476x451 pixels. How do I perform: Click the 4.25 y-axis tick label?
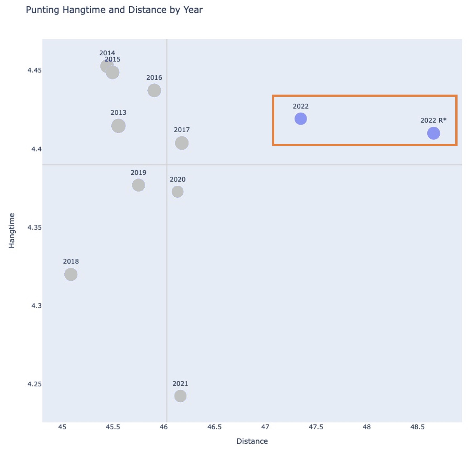[x=34, y=384]
